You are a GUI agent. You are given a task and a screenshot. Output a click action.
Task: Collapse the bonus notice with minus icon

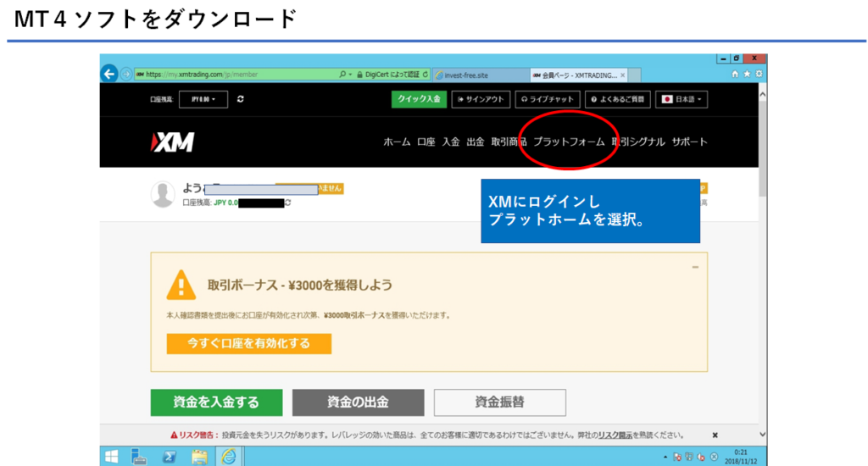click(x=695, y=267)
